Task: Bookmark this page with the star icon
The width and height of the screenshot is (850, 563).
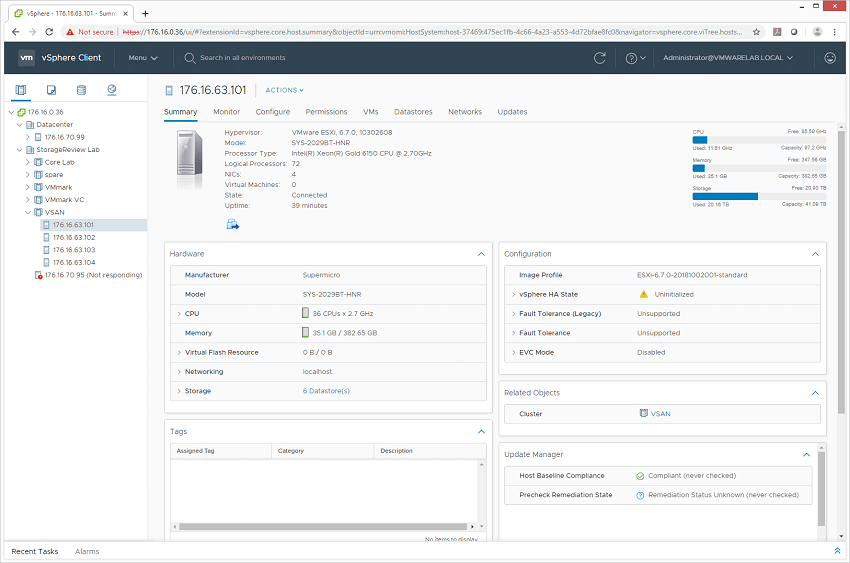Action: tap(756, 32)
